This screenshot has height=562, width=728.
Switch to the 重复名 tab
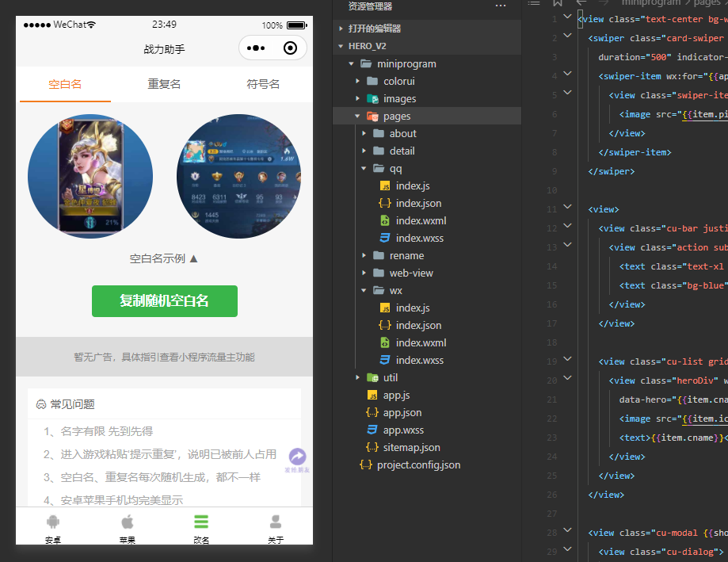pyautogui.click(x=164, y=84)
